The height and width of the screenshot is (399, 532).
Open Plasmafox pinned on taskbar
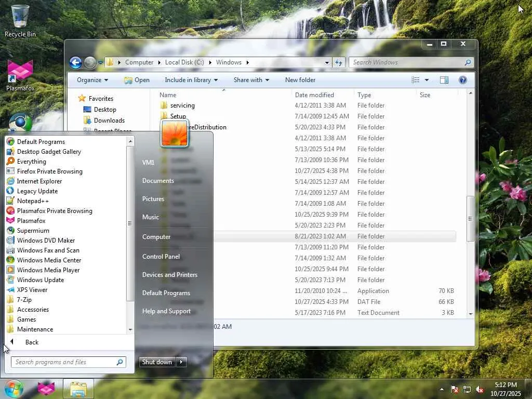pos(46,389)
